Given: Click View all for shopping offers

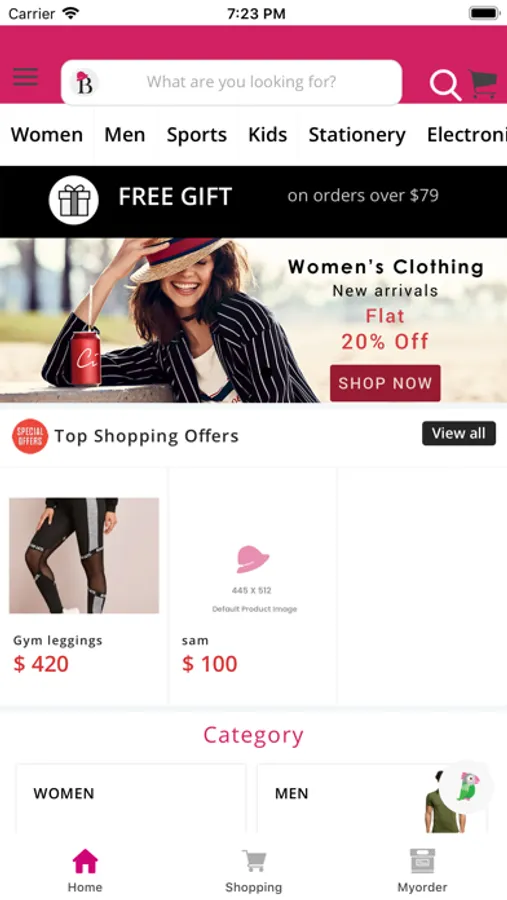Looking at the screenshot, I should [x=459, y=433].
